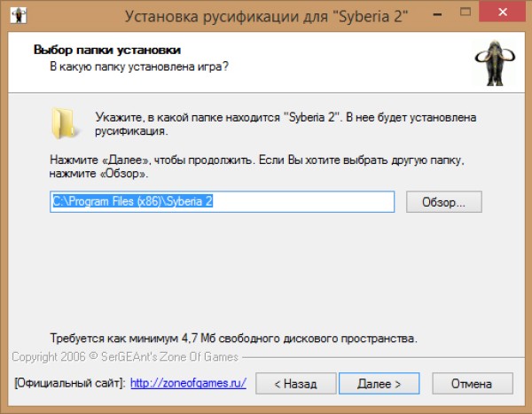This screenshot has height=414, width=532.
Task: Click the installation path input field
Action: pyautogui.click(x=223, y=202)
